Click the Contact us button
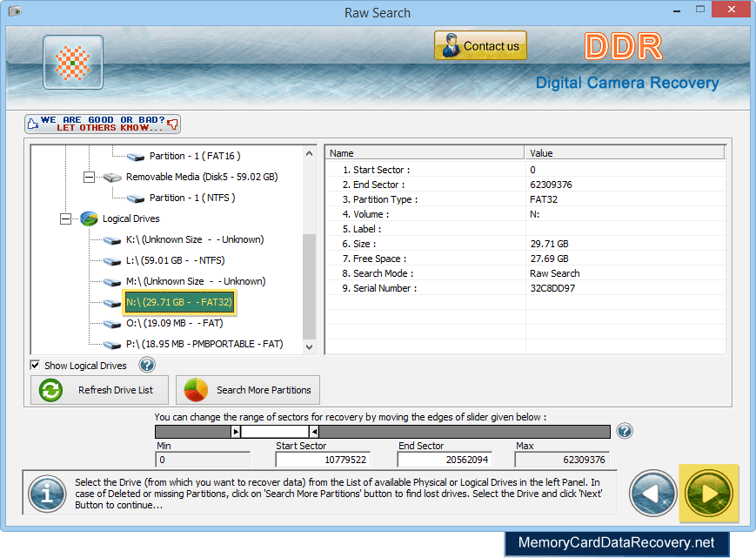The width and height of the screenshot is (756, 558). tap(480, 46)
